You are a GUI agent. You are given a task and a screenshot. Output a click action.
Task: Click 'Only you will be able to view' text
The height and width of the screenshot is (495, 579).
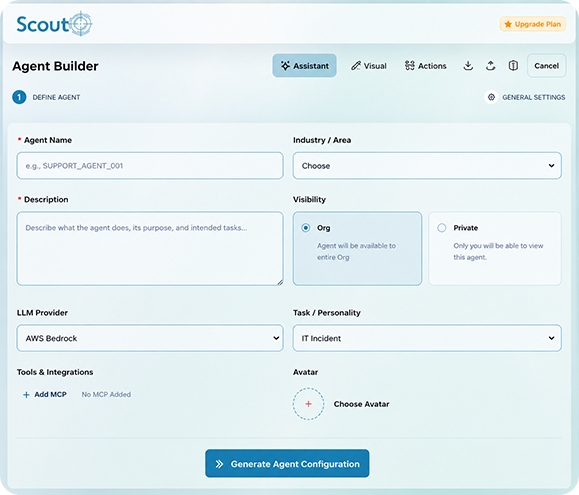[498, 246]
